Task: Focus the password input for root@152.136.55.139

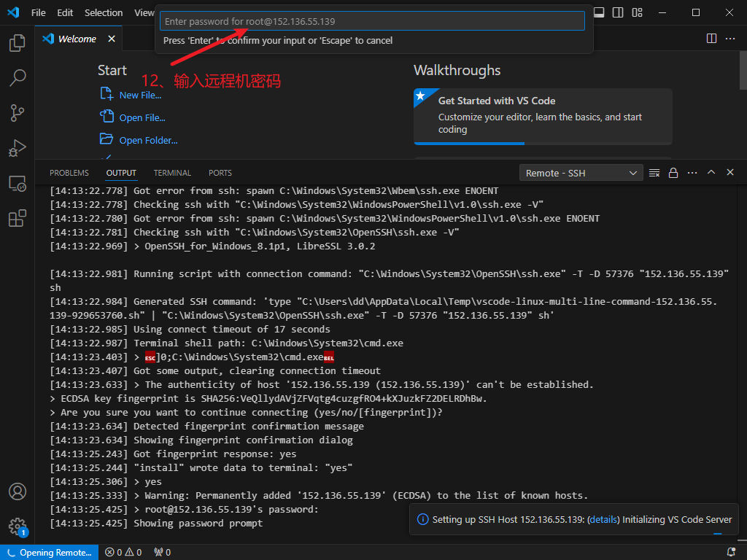Action: tap(372, 21)
